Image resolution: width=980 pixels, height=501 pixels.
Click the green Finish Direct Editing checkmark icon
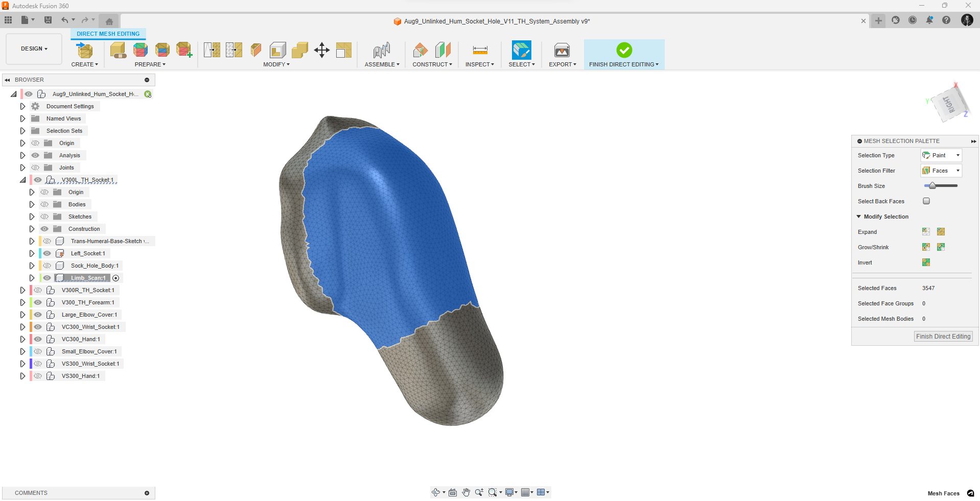pyautogui.click(x=623, y=50)
